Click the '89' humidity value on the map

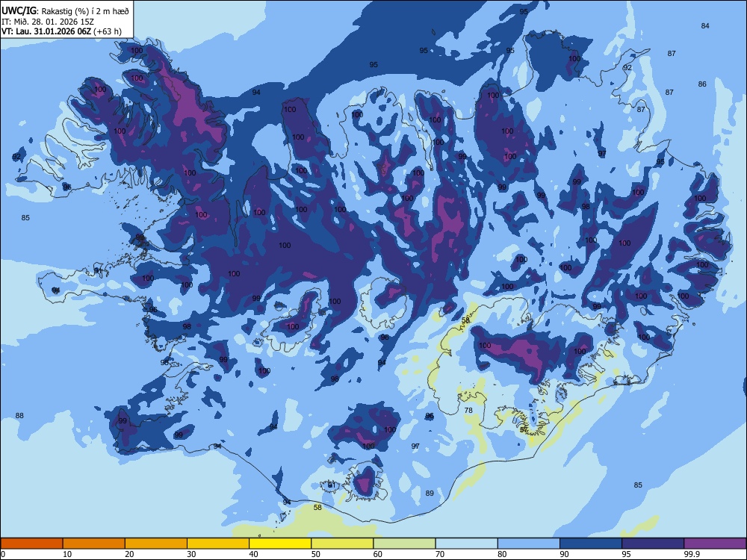(430, 493)
